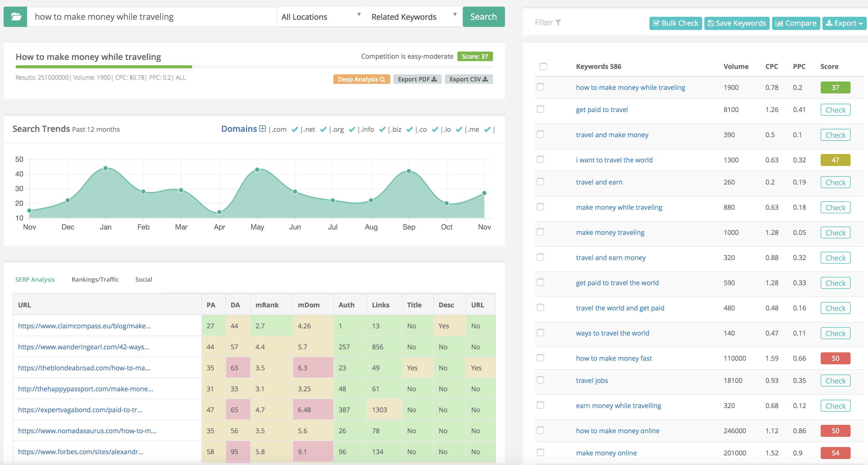868x465 pixels.
Task: Open the All Locations dropdown
Action: pos(321,16)
